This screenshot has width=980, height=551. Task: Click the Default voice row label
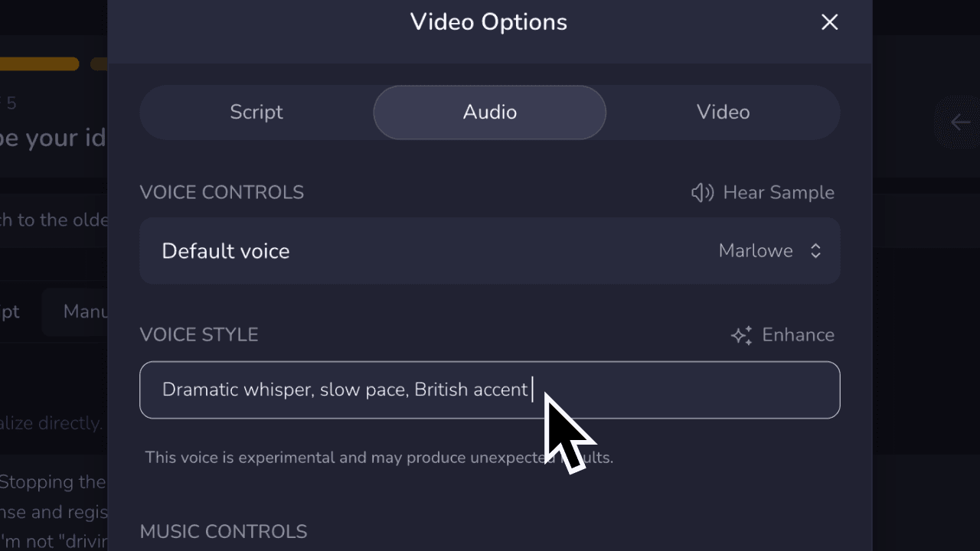pyautogui.click(x=226, y=251)
